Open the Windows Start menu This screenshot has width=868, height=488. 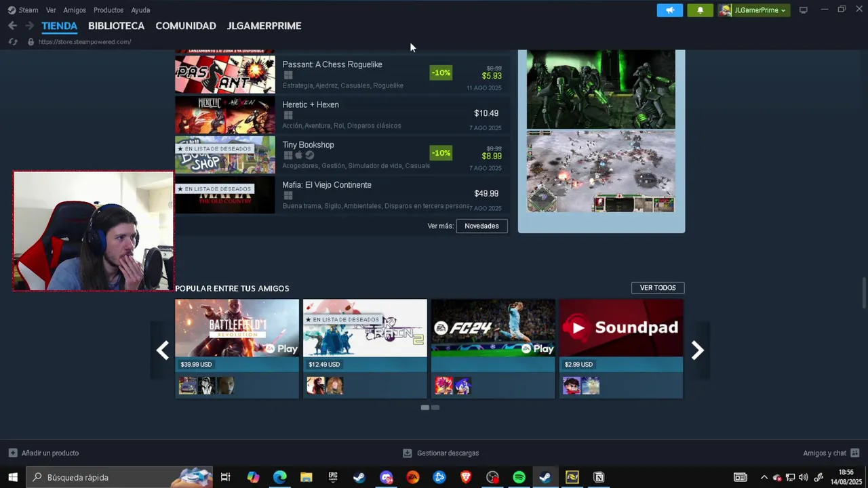[x=13, y=477]
